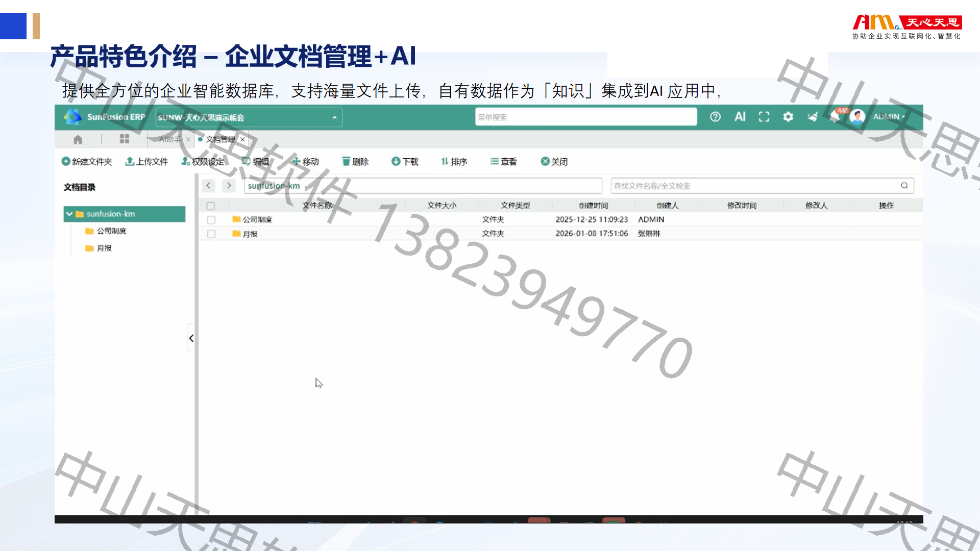Click Sort (排序) in toolbar
Screen dimensions: 980x551
point(454,161)
